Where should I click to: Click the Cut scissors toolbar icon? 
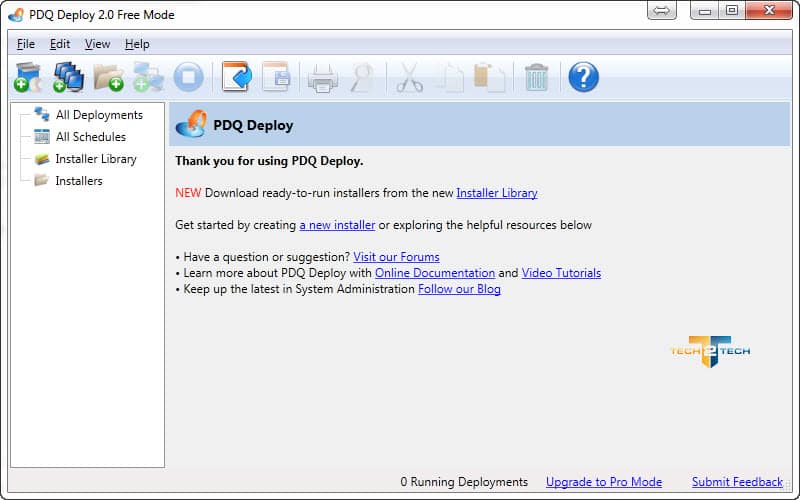point(409,77)
